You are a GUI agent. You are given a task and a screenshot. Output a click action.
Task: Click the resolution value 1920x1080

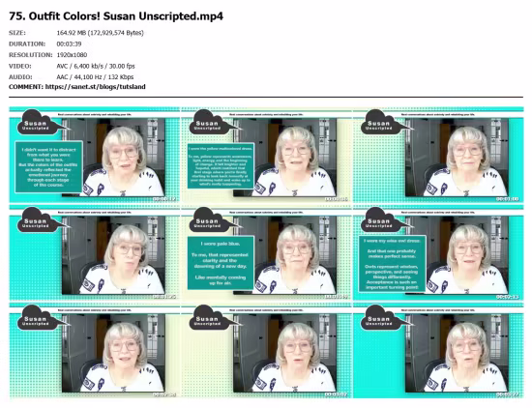pos(72,55)
